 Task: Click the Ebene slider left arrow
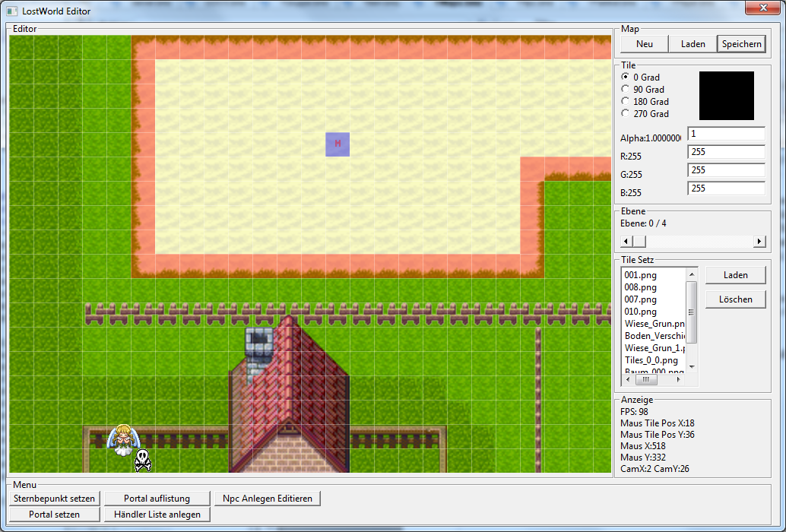point(626,242)
